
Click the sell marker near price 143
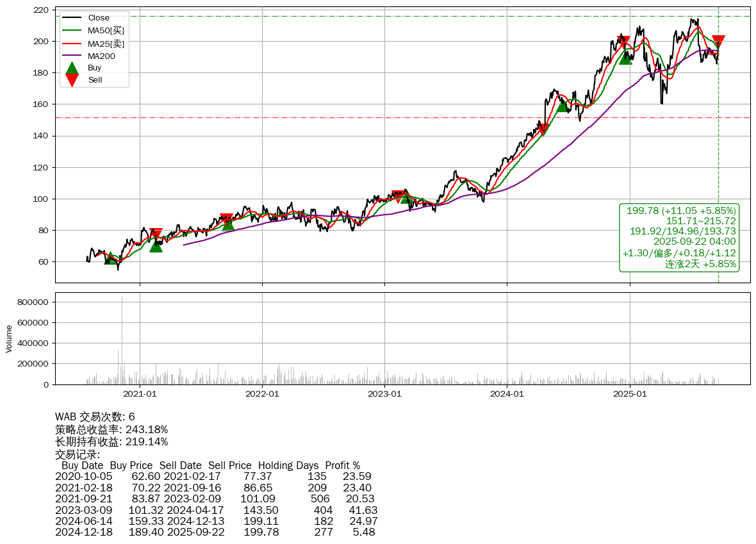pos(543,130)
